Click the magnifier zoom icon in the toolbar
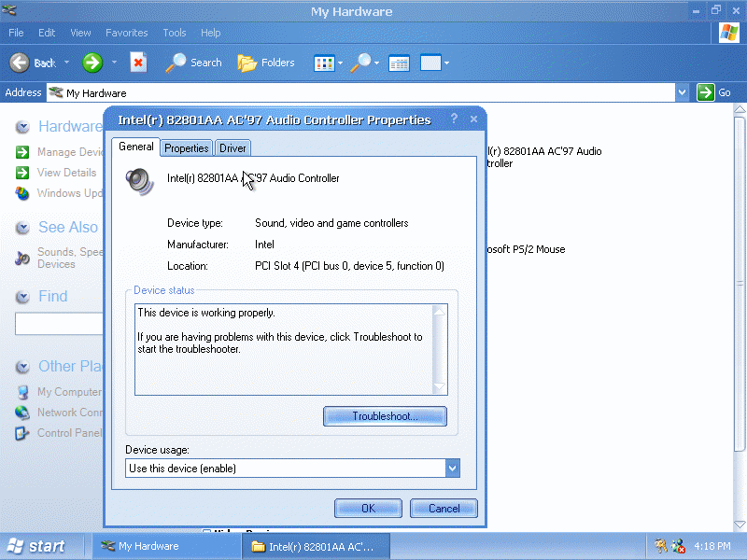This screenshot has width=747, height=560. [x=360, y=63]
